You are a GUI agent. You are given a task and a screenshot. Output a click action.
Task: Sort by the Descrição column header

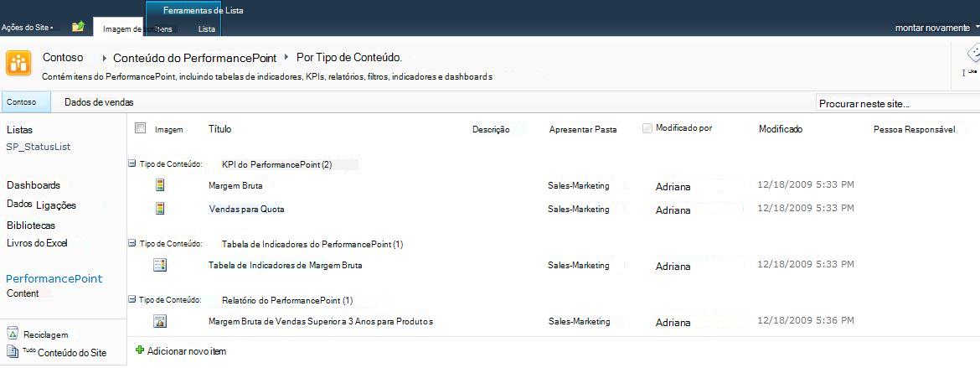point(491,130)
